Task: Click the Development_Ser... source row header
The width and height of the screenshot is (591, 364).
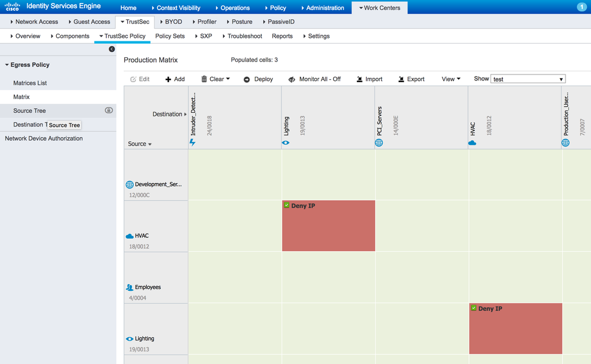Action: point(156,175)
